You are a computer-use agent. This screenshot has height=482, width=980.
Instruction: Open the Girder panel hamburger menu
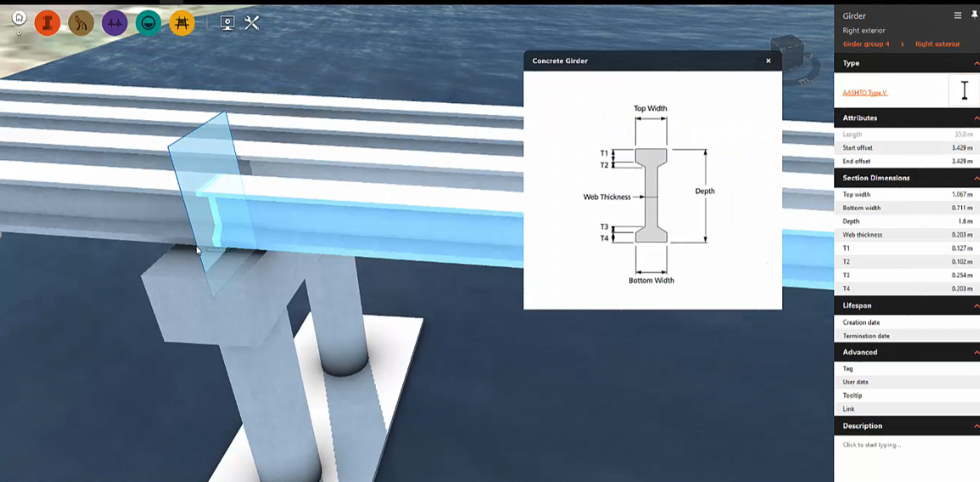(x=958, y=15)
